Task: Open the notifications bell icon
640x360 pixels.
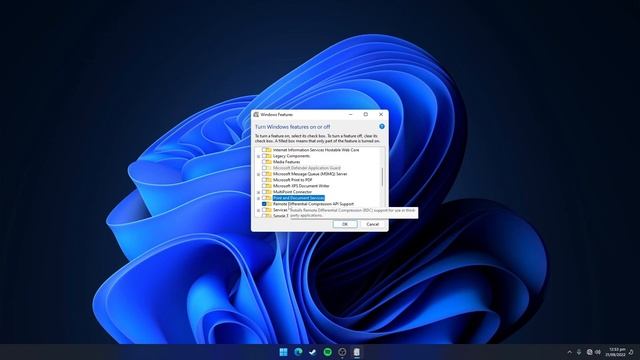Action: pyautogui.click(x=631, y=352)
